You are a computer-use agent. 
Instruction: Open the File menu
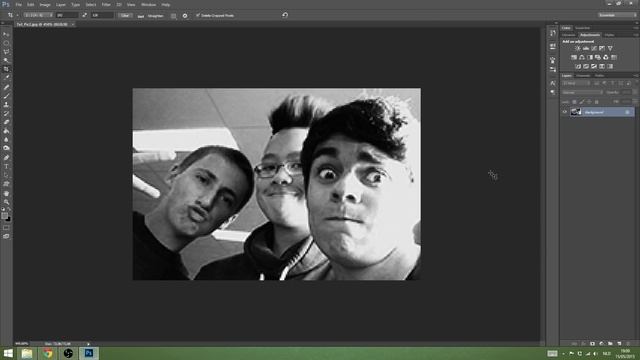18,4
